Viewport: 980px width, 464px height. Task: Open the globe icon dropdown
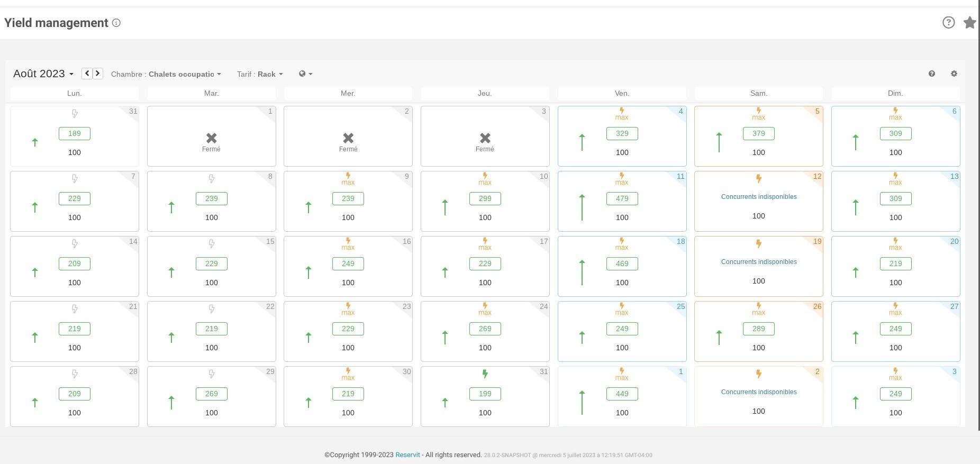click(305, 74)
